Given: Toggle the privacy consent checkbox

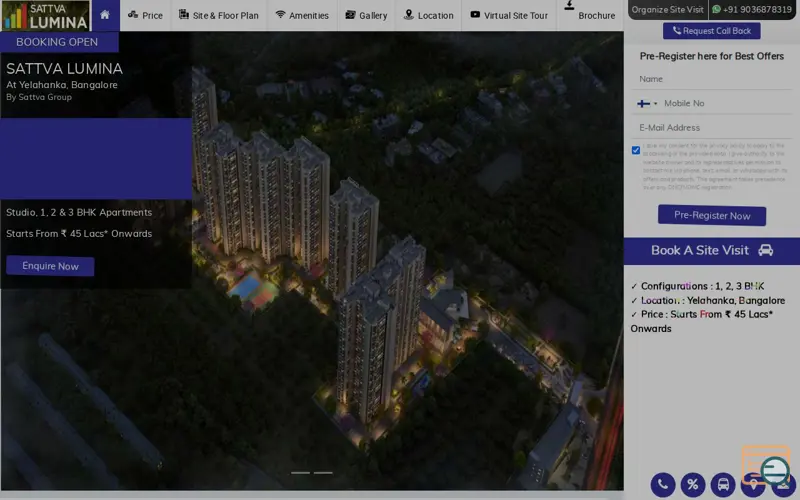Looking at the screenshot, I should (x=636, y=150).
